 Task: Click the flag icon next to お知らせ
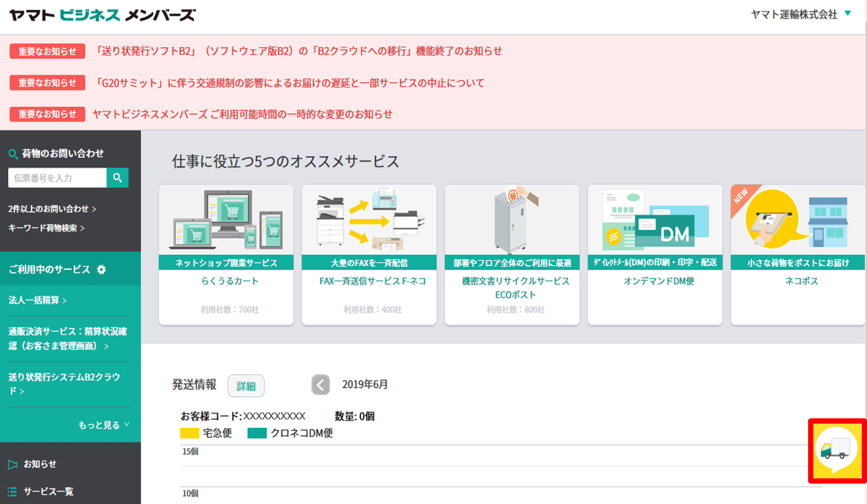tap(13, 464)
